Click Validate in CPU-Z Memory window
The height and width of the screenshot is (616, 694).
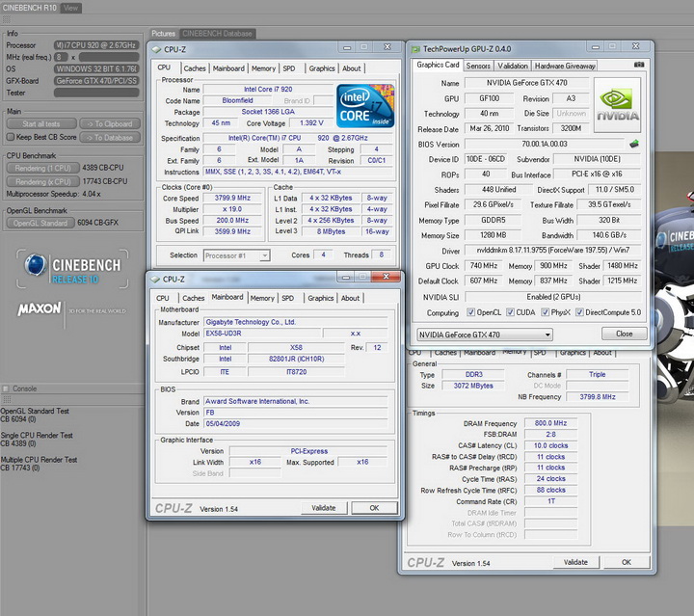[575, 562]
